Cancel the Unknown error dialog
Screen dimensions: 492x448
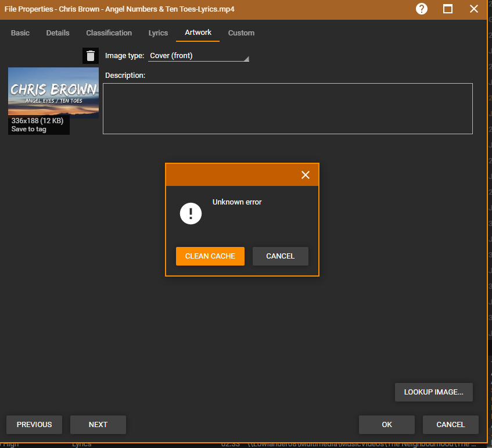pos(280,256)
